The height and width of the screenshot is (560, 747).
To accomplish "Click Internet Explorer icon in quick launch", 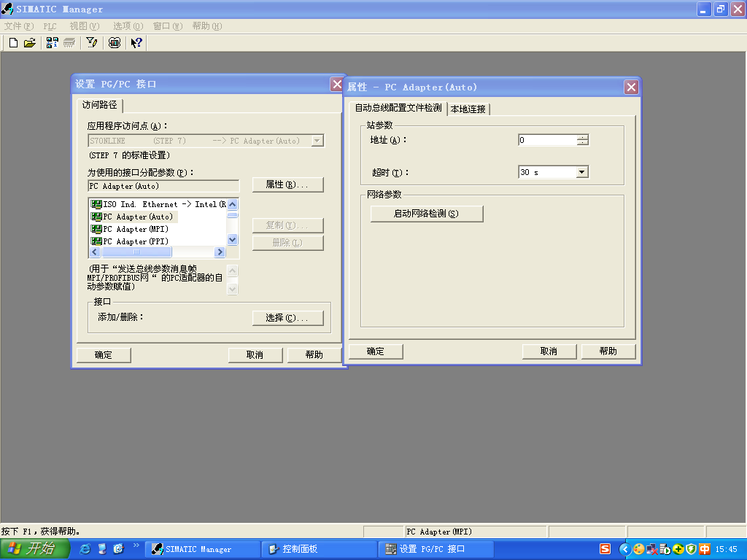I will [85, 549].
